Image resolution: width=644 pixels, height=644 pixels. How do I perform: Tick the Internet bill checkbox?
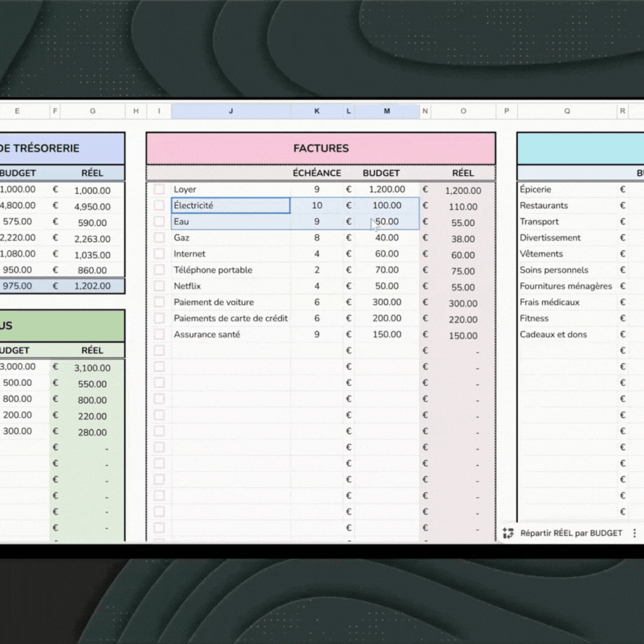click(159, 254)
